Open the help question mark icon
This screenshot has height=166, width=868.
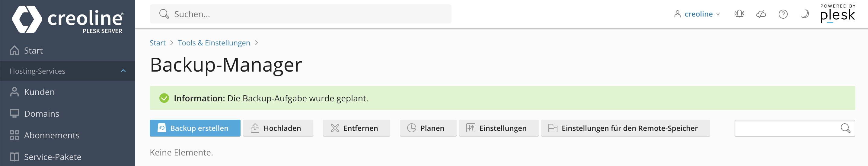pos(783,14)
